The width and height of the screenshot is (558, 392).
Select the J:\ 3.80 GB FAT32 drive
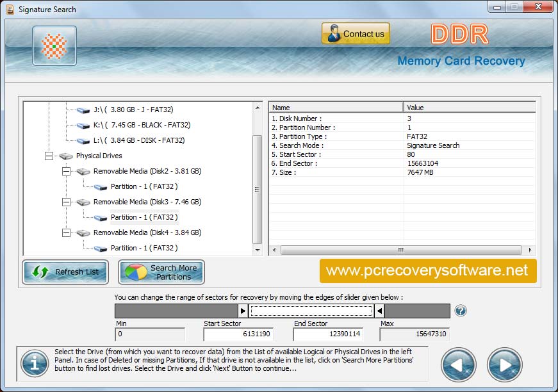133,110
